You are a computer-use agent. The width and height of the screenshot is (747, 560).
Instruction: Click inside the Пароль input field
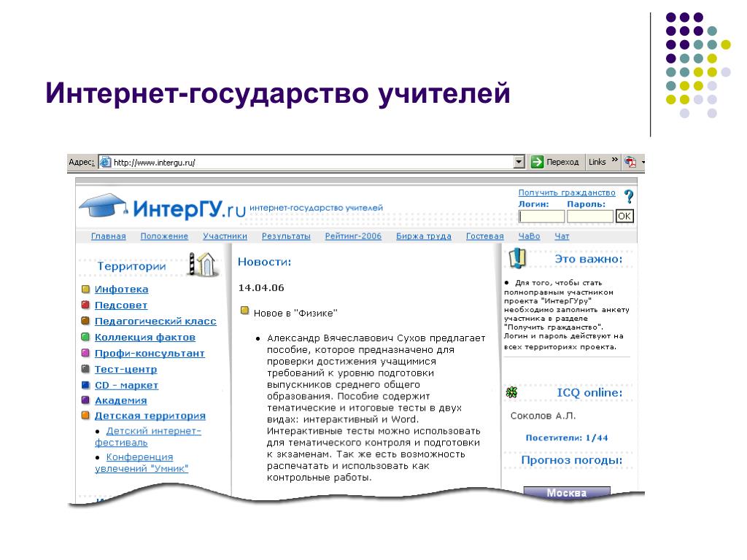pos(590,216)
